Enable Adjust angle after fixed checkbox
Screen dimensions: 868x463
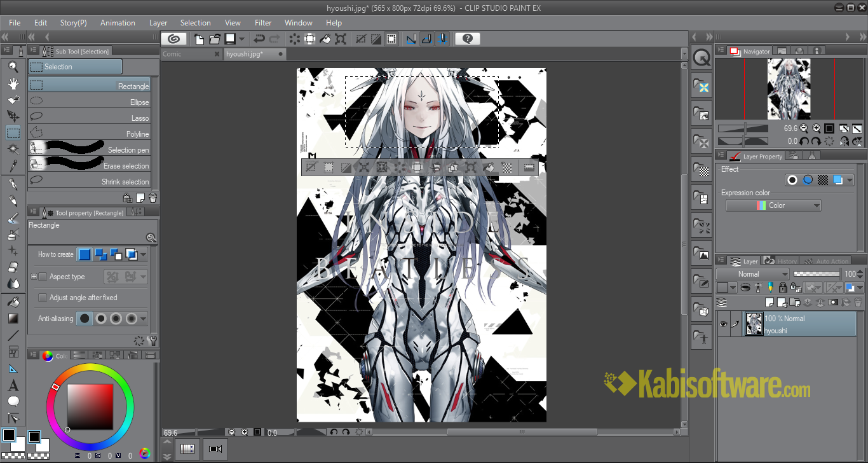43,298
